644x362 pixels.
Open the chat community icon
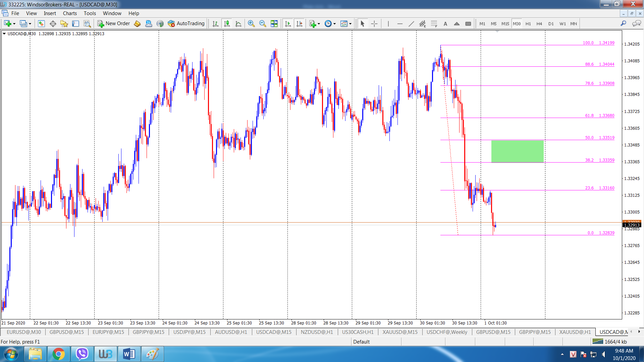pos(636,23)
